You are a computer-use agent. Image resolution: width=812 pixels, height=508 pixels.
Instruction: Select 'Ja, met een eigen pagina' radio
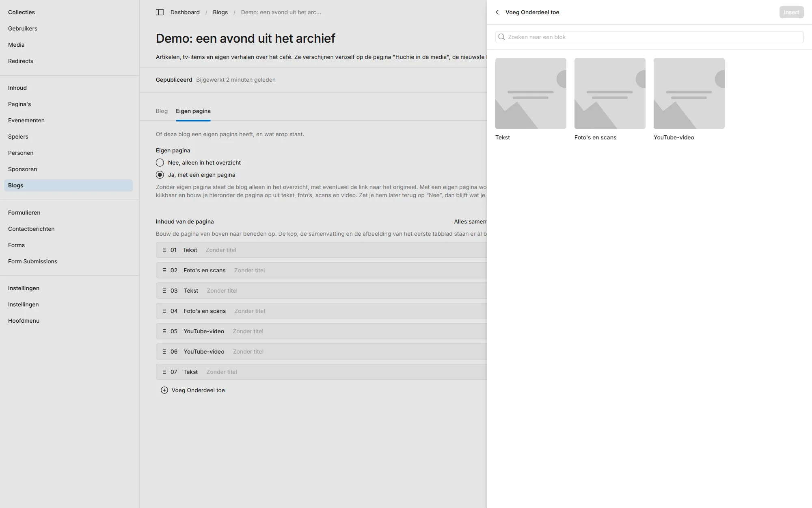(x=160, y=175)
